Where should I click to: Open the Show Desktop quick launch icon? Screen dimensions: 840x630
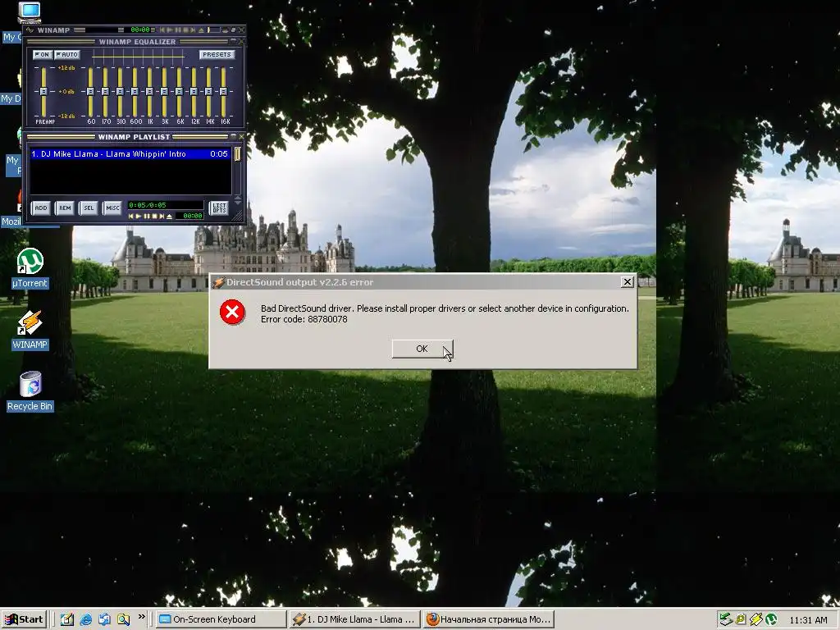(66, 619)
